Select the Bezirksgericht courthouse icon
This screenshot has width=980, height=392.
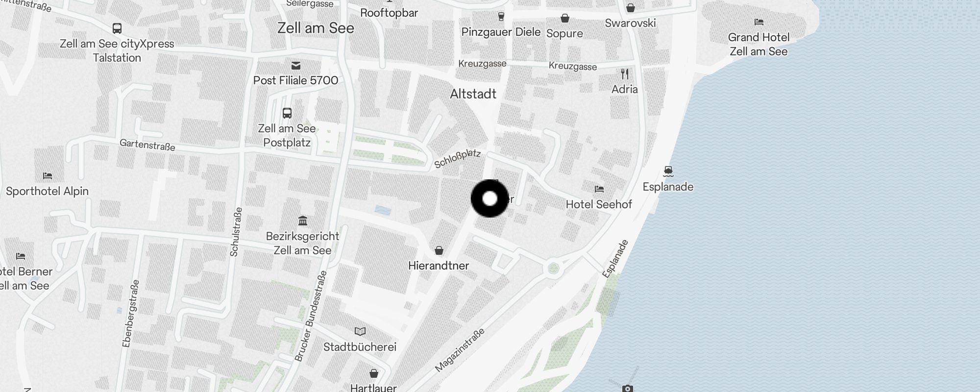(303, 221)
